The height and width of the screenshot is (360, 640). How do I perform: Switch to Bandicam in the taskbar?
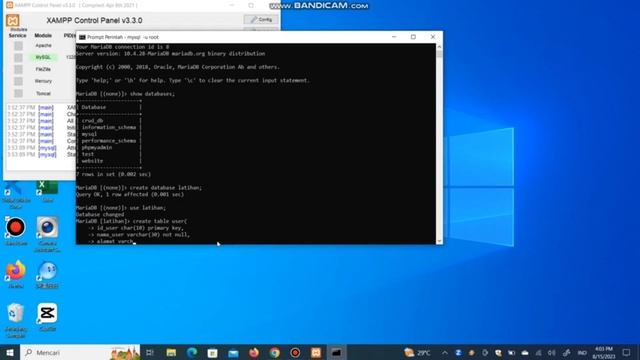coord(295,352)
